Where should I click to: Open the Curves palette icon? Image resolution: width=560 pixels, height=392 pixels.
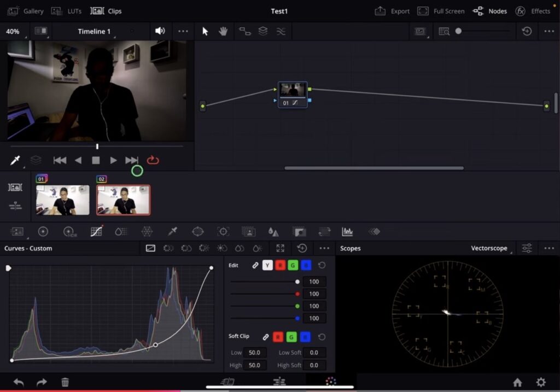click(x=96, y=231)
